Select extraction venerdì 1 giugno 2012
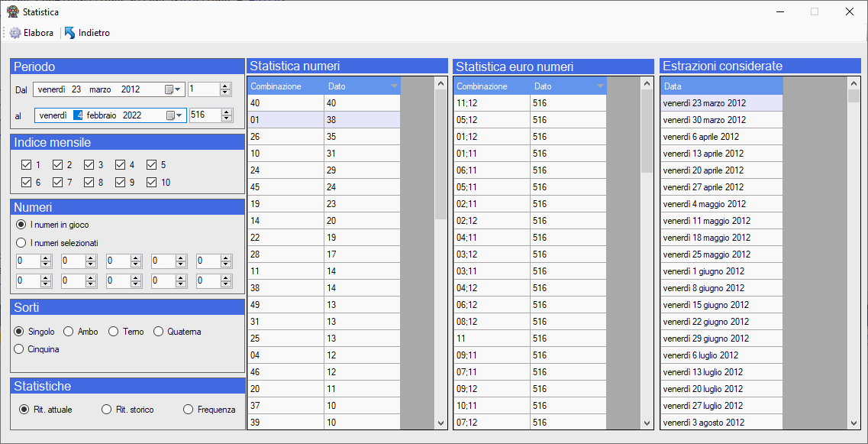 click(722, 271)
